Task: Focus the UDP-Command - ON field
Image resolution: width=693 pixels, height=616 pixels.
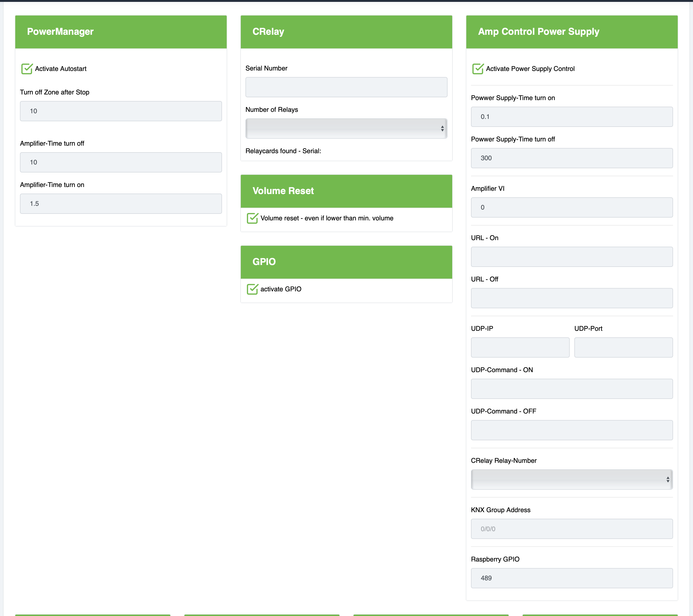Action: [x=571, y=389]
